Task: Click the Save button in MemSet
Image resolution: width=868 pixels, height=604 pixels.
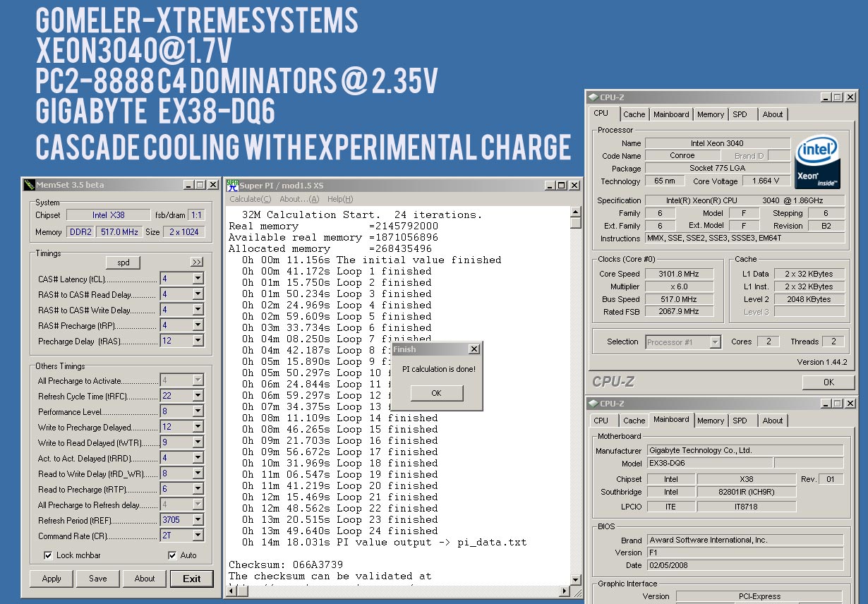Action: 98,579
